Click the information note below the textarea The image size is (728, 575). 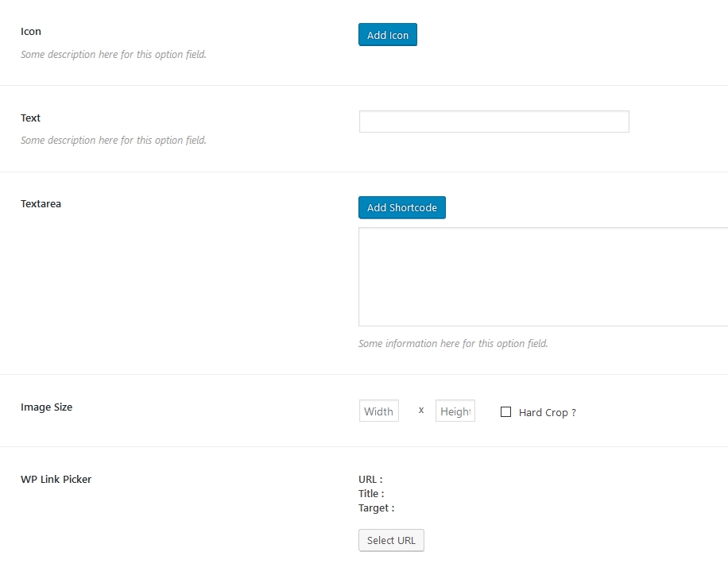point(453,344)
